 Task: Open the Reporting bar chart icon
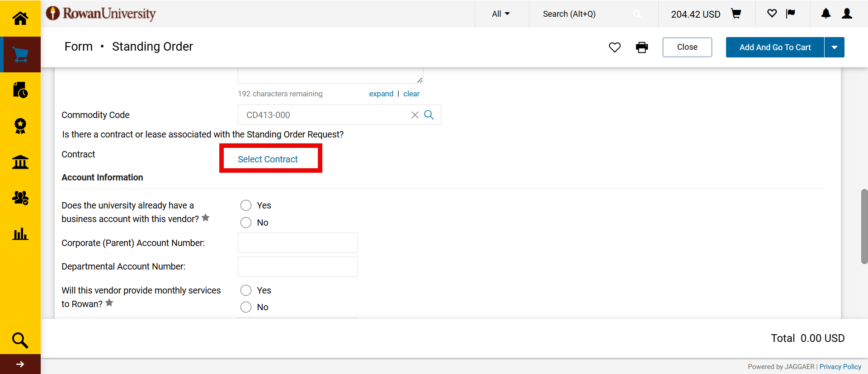[x=20, y=234]
